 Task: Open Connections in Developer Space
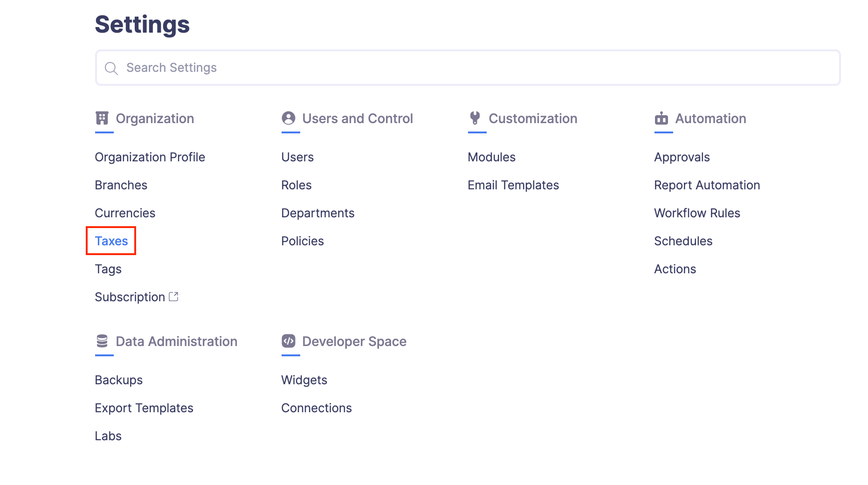316,408
